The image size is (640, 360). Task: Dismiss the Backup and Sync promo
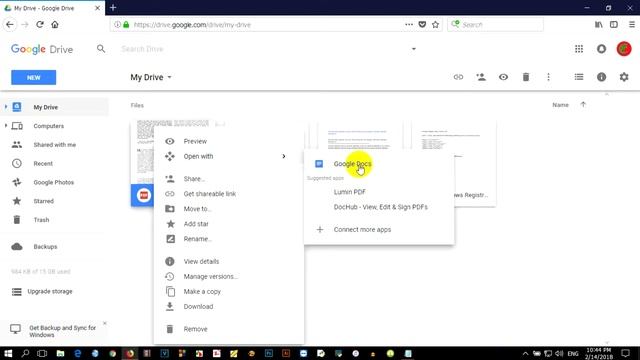click(104, 323)
